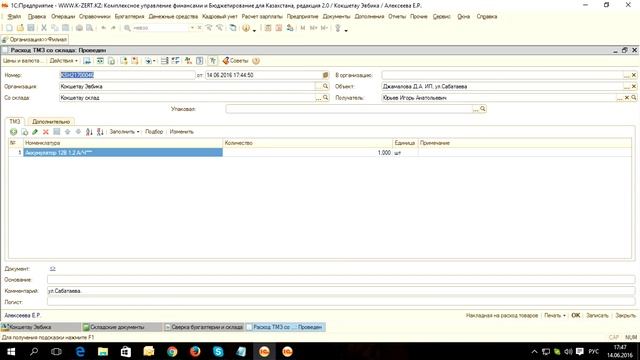Sort table rows descending icon
Image resolution: width=640 pixels, height=360 pixels.
point(100,132)
